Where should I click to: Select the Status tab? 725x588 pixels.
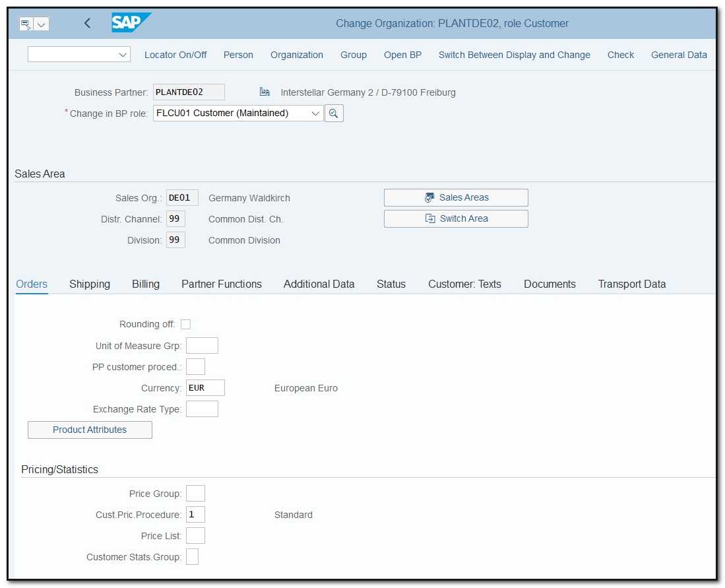click(x=391, y=284)
